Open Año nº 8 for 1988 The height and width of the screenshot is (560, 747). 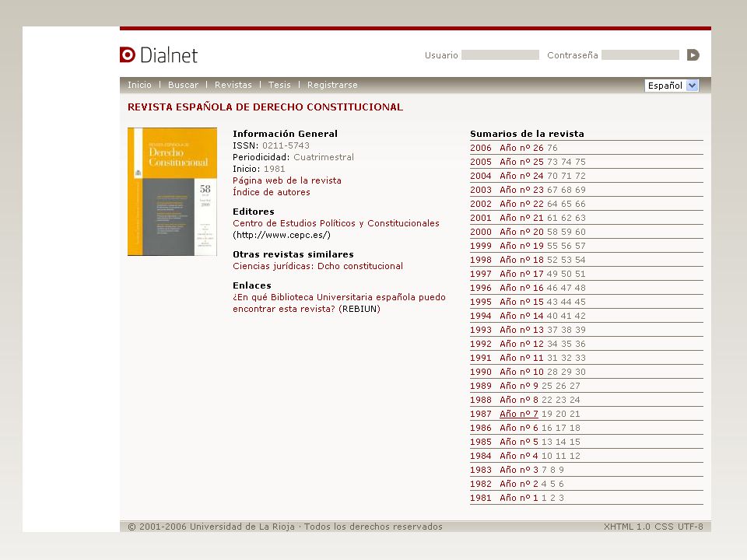pyautogui.click(x=519, y=400)
